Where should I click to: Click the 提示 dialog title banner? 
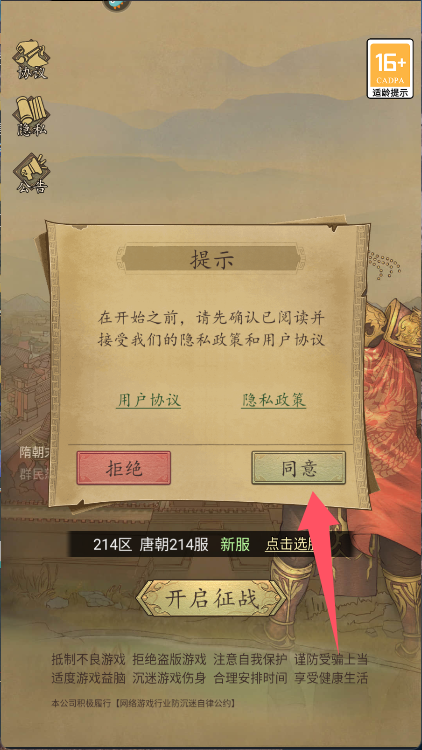pyautogui.click(x=211, y=260)
